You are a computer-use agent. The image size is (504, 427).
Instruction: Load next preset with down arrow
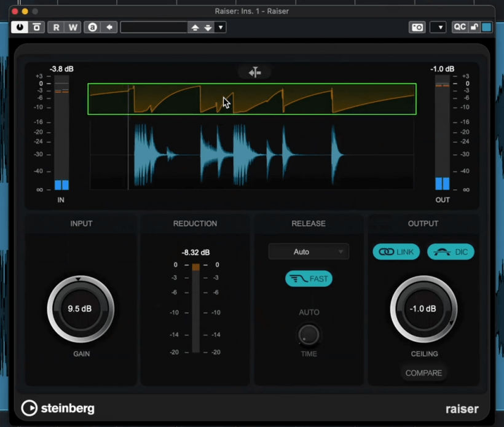(208, 27)
